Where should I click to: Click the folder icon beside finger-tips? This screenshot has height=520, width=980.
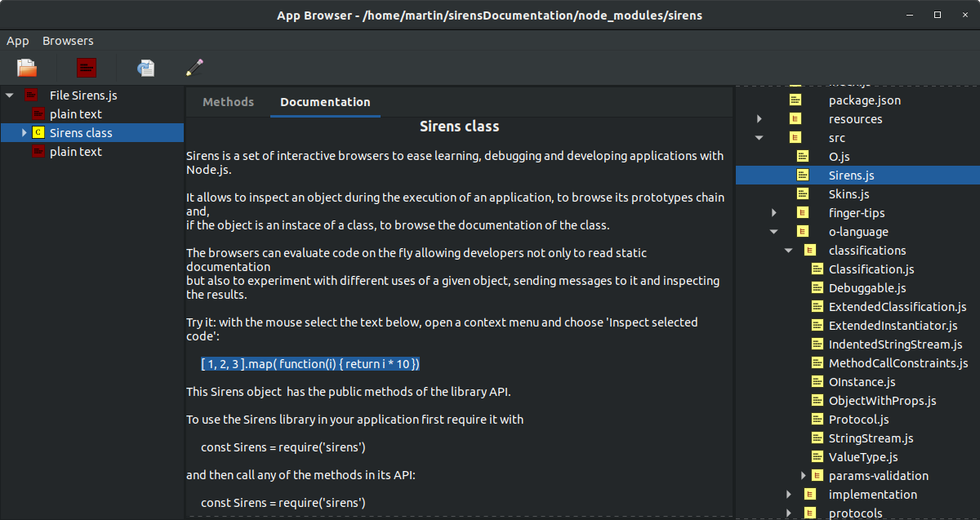point(803,213)
